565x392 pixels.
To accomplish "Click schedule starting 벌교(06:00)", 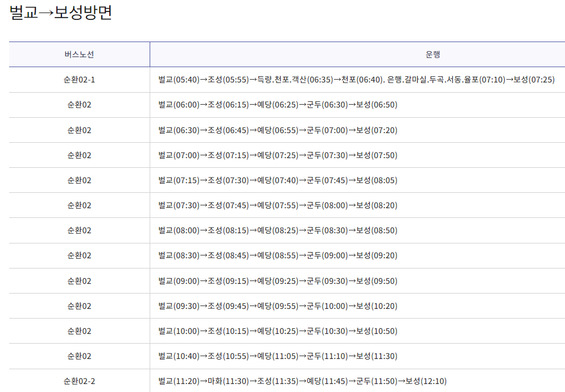I will tap(278, 105).
